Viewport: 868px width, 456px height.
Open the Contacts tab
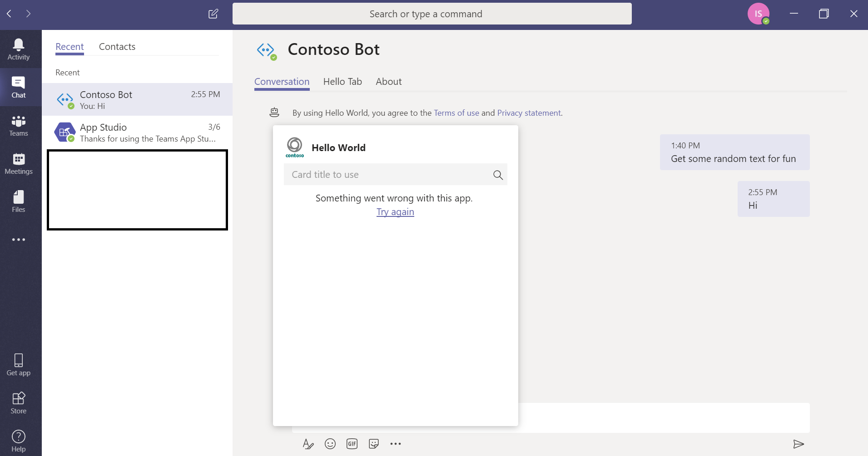click(117, 47)
